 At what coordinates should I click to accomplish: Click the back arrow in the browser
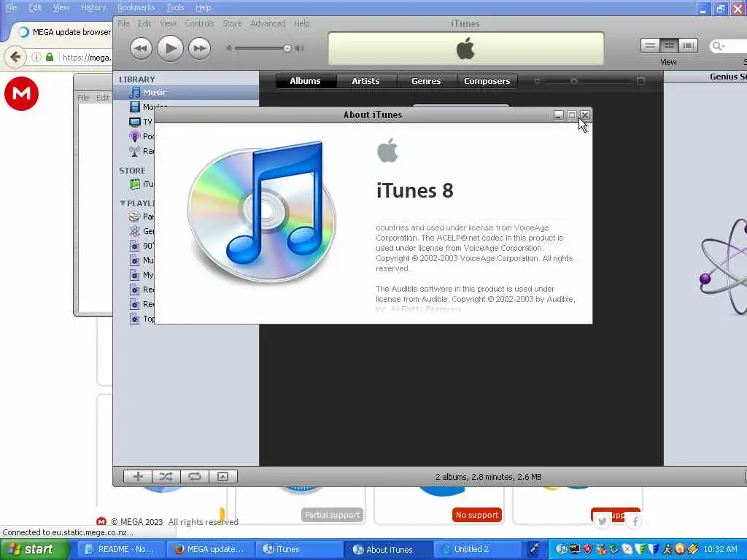point(15,58)
